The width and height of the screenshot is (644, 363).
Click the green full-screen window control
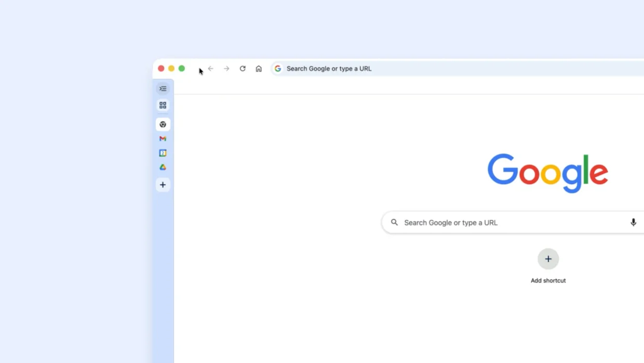point(181,68)
